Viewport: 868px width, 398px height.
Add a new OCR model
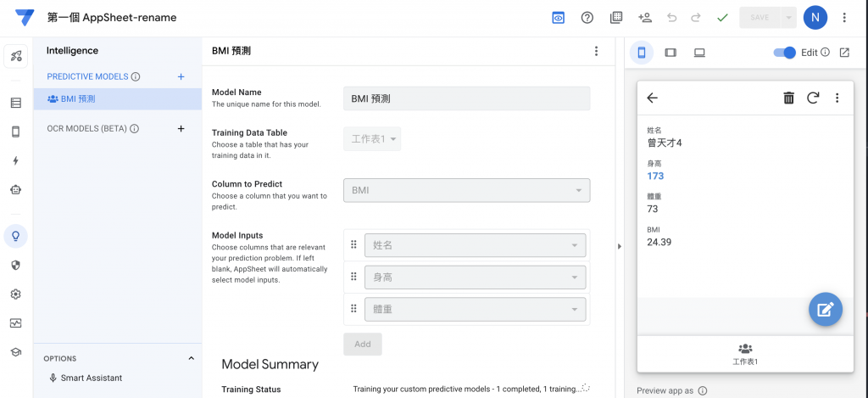tap(181, 129)
